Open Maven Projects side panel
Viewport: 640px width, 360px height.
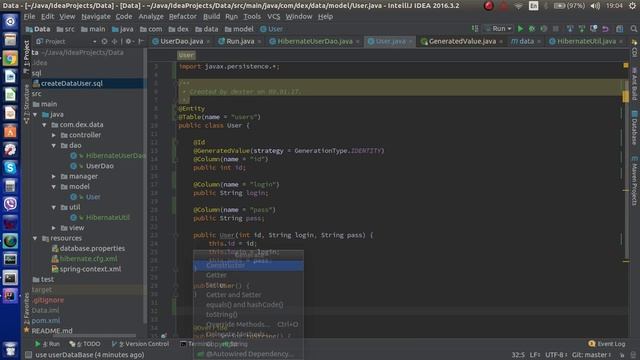(x=634, y=181)
